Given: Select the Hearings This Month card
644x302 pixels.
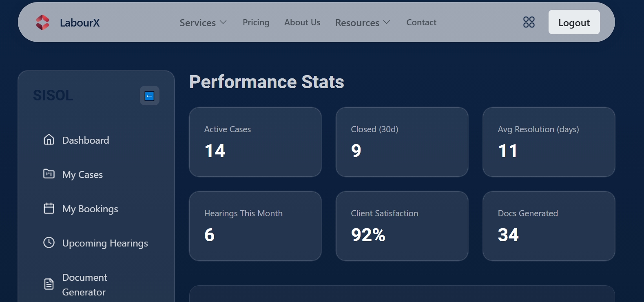Looking at the screenshot, I should tap(255, 226).
